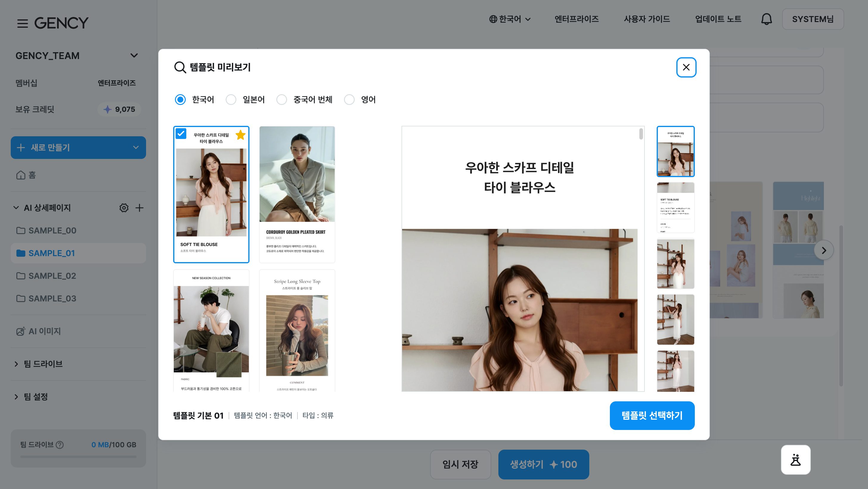This screenshot has height=489, width=868.
Task: Select the 한국어 radio button
Action: (x=180, y=100)
